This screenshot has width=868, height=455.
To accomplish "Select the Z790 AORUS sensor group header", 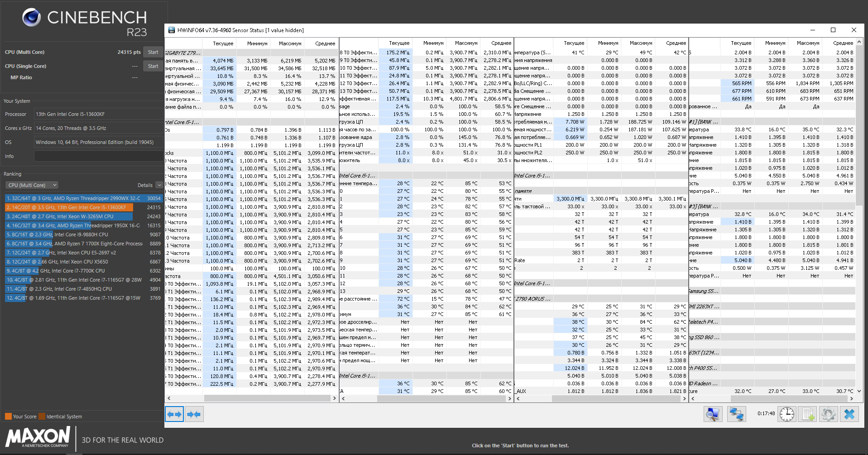I will 532,299.
